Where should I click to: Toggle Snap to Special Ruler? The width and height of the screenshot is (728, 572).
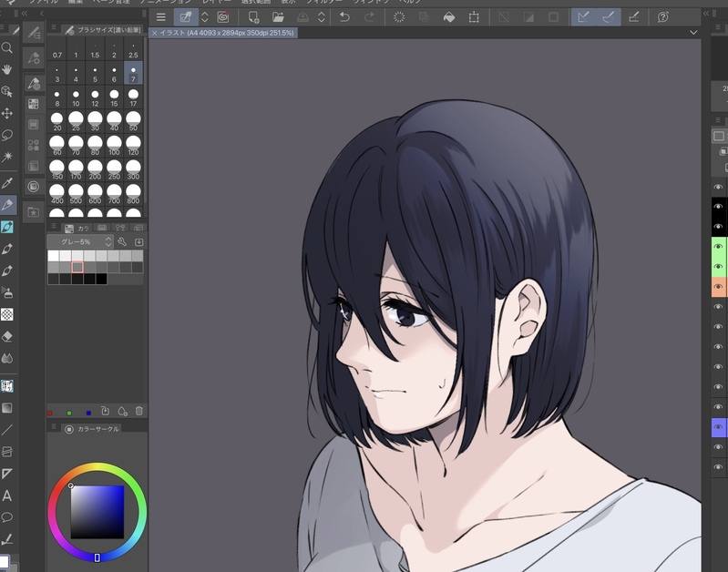click(609, 17)
